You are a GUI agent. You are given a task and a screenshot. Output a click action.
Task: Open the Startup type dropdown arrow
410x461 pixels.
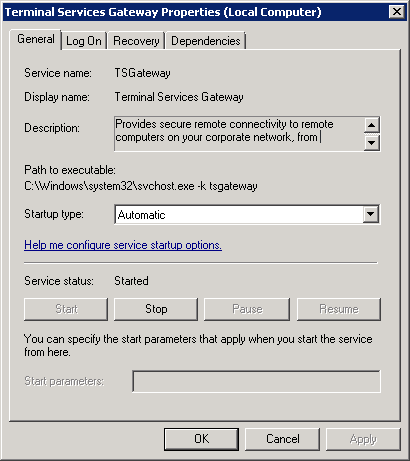tap(371, 214)
